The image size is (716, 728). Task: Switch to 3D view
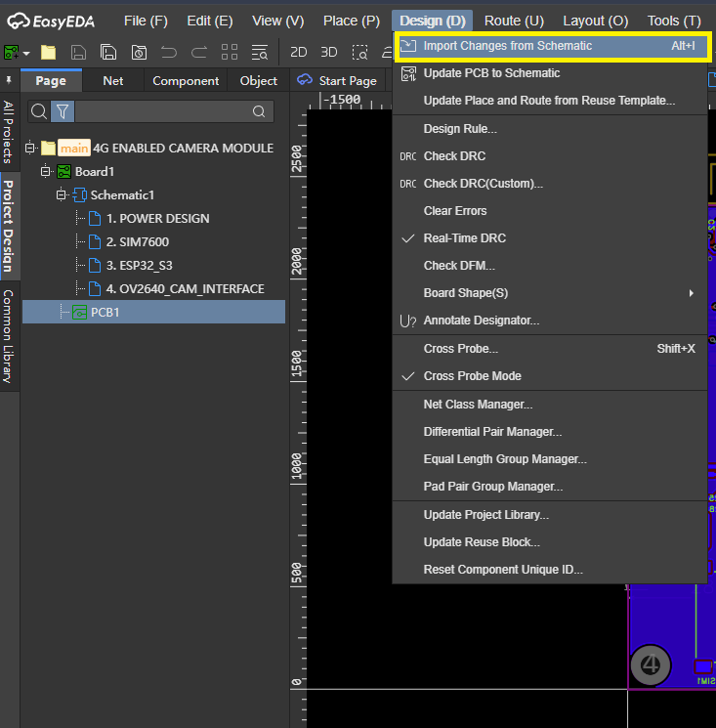tap(329, 52)
